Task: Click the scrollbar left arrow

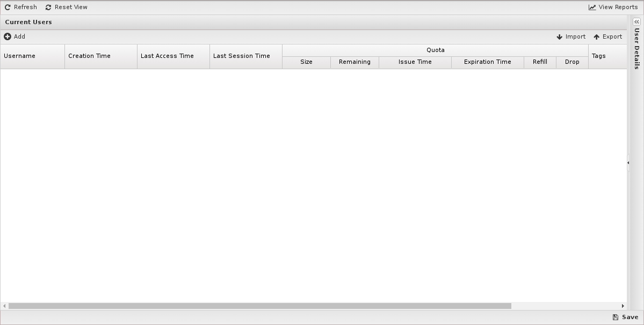Action: (x=4, y=306)
